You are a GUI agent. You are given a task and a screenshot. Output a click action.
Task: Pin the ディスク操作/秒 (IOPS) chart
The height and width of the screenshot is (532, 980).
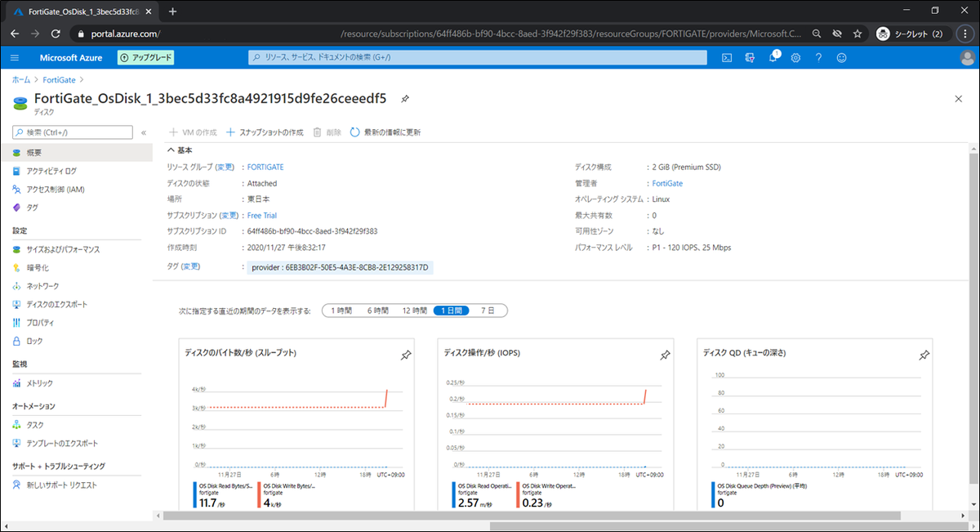pyautogui.click(x=665, y=355)
